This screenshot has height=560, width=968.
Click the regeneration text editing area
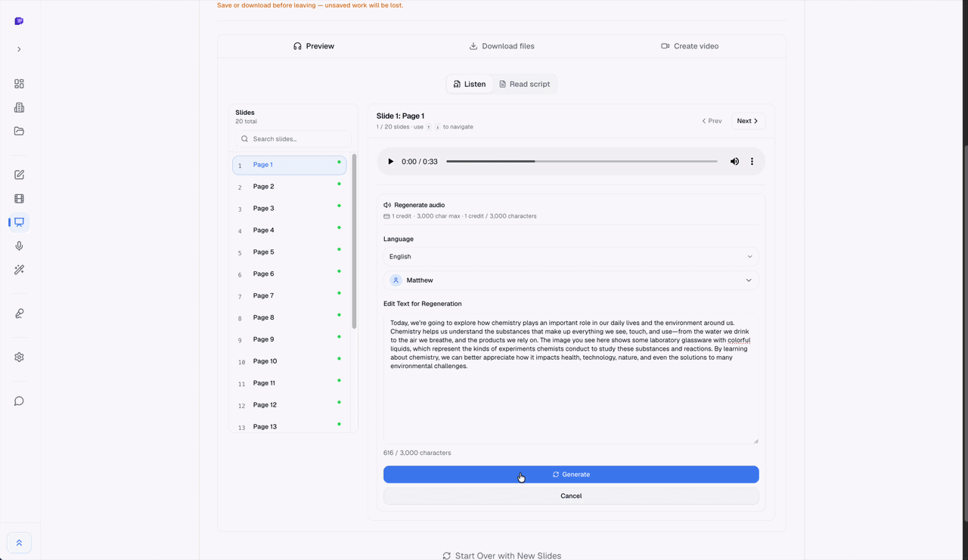click(571, 379)
